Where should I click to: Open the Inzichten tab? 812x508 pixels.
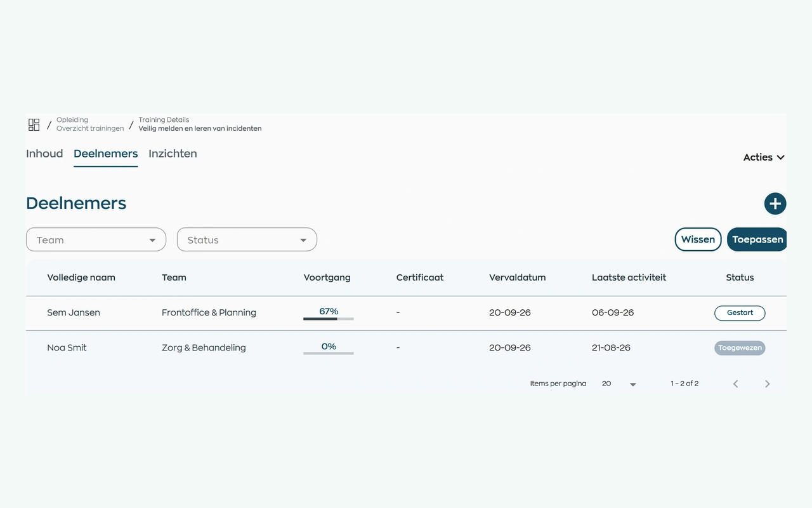pyautogui.click(x=173, y=154)
